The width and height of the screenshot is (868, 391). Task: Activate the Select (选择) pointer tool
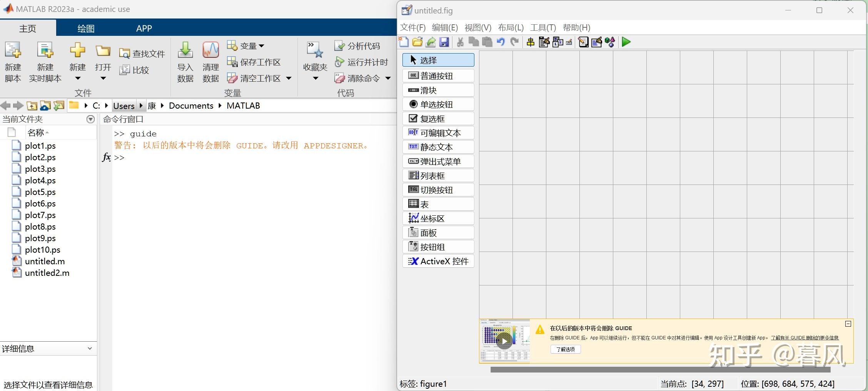pyautogui.click(x=438, y=60)
